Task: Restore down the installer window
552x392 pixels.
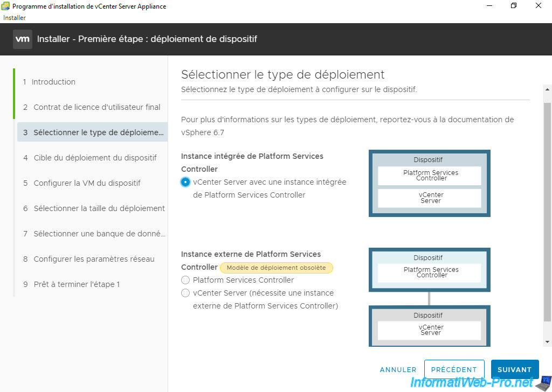Action: coord(514,5)
